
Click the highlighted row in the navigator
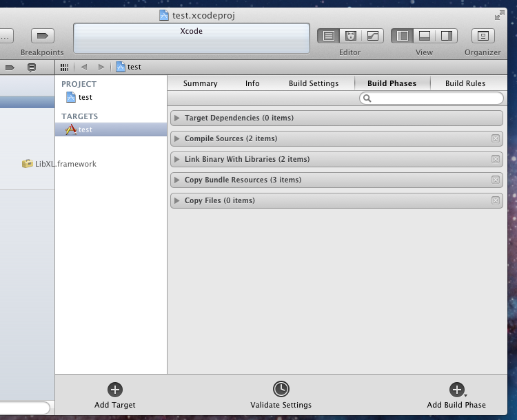point(27,102)
